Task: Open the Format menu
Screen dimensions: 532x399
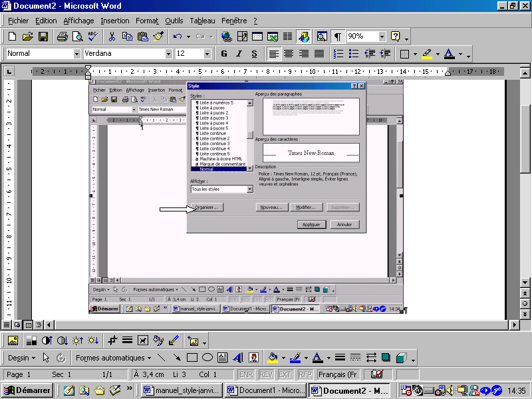Action: [147, 21]
